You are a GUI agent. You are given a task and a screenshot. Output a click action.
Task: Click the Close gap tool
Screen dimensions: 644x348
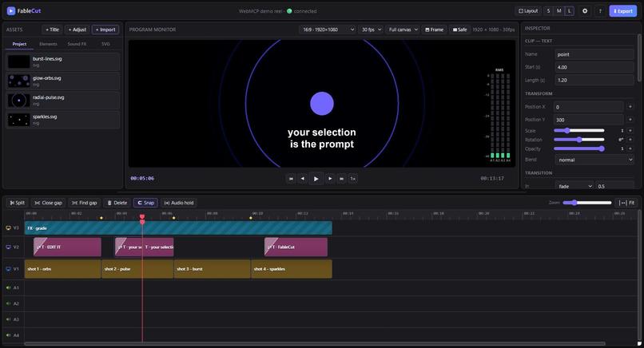[x=48, y=203]
